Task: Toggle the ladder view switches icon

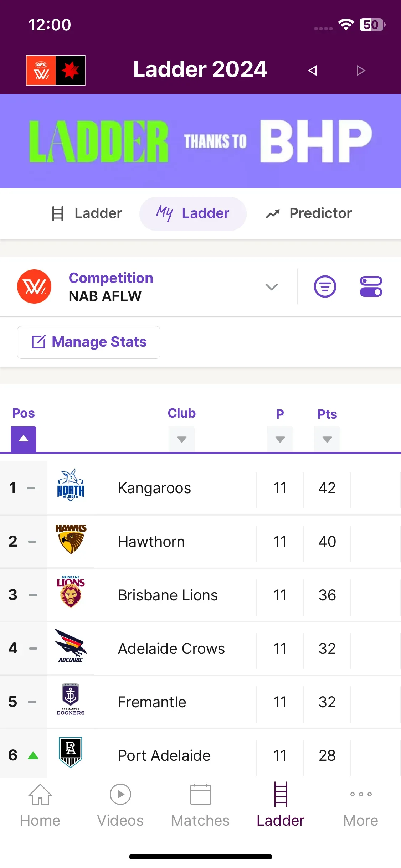Action: pyautogui.click(x=371, y=286)
